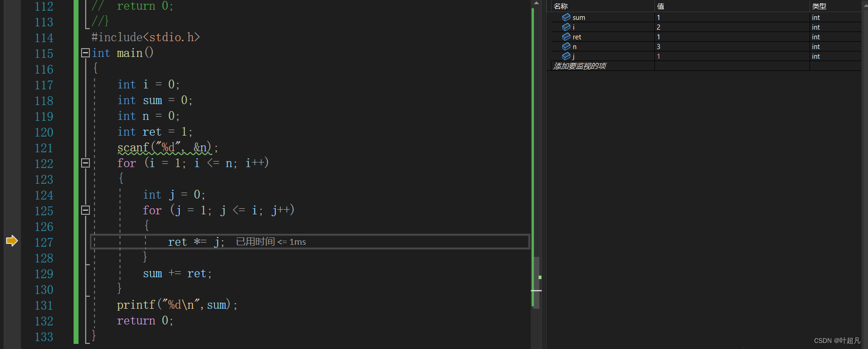Click the ret variable cube icon
Screen dimensions: 868x349
566,37
